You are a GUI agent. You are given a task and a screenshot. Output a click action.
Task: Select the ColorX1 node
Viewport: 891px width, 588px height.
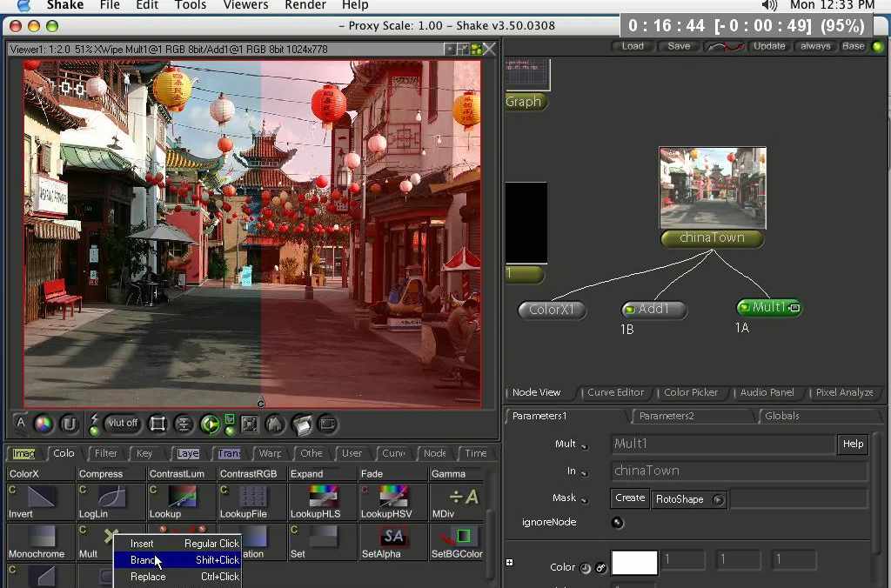[552, 311]
